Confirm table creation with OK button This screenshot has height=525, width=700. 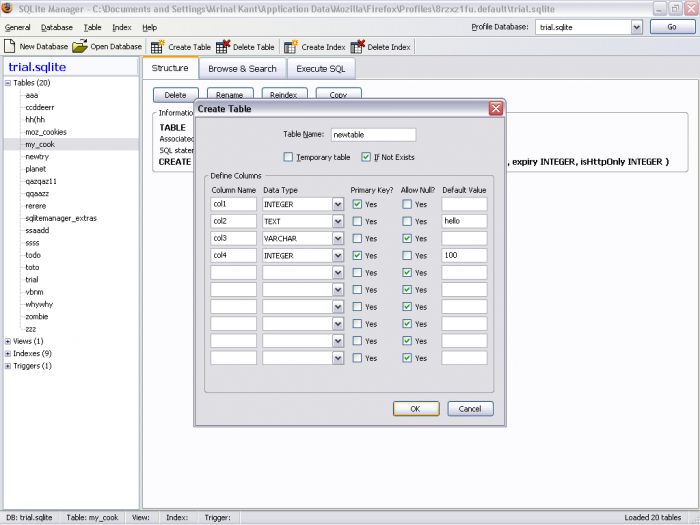[x=416, y=409]
